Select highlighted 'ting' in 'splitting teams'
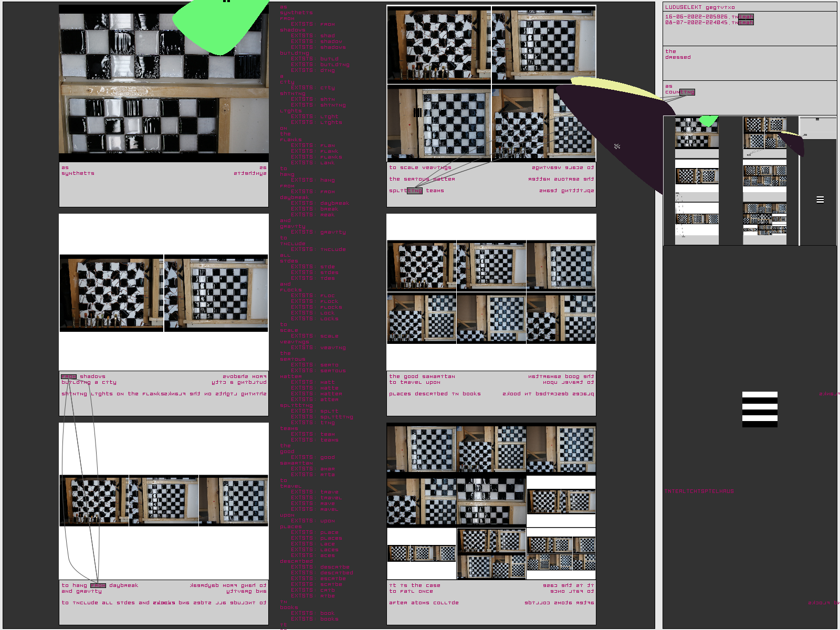Image resolution: width=840 pixels, height=630 pixels. coord(415,191)
